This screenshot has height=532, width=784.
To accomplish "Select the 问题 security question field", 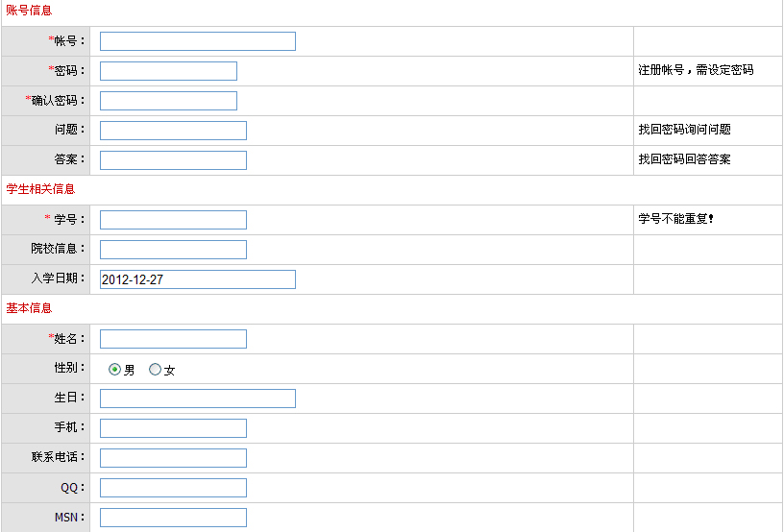I will pos(173,131).
